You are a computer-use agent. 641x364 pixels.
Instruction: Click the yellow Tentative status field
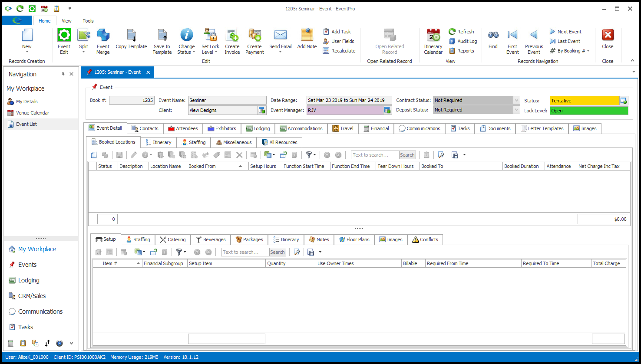point(585,101)
